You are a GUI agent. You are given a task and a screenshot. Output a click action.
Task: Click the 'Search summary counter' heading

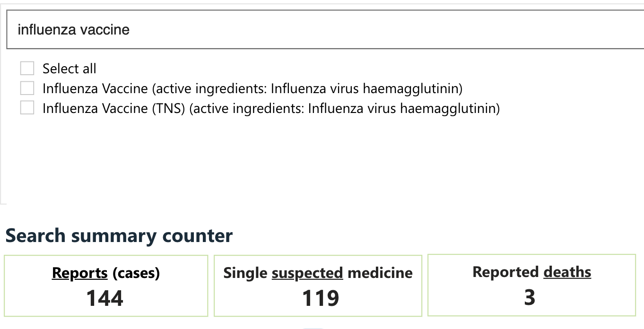pyautogui.click(x=119, y=235)
